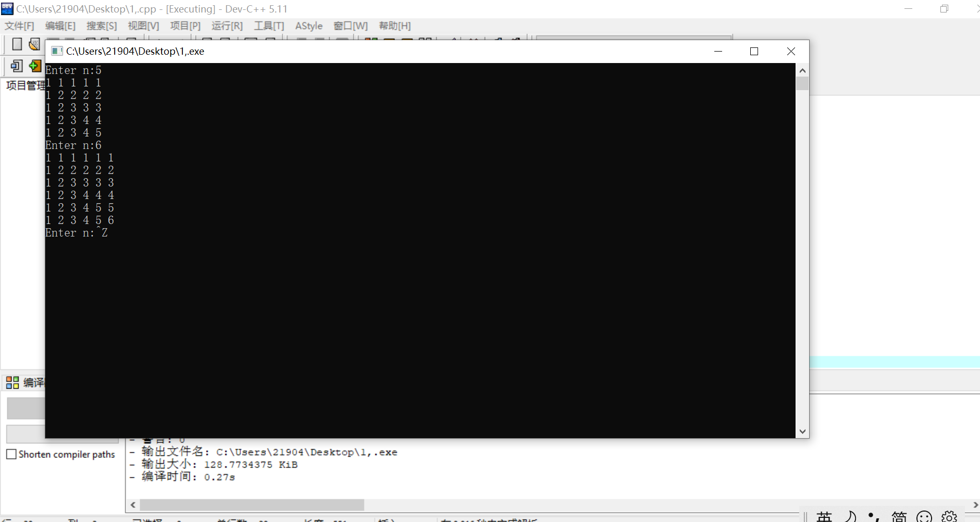The image size is (980, 522).
Task: Open the 帮助[H] menu
Action: click(x=395, y=26)
